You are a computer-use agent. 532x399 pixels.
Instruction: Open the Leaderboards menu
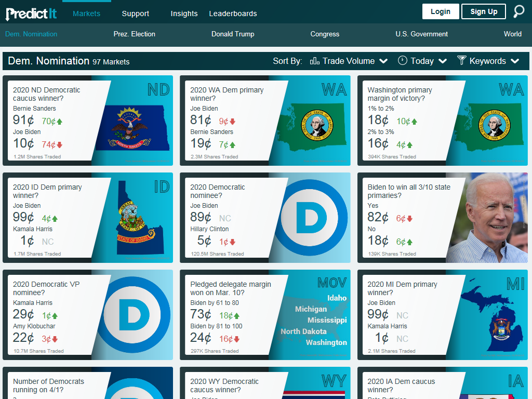[233, 14]
